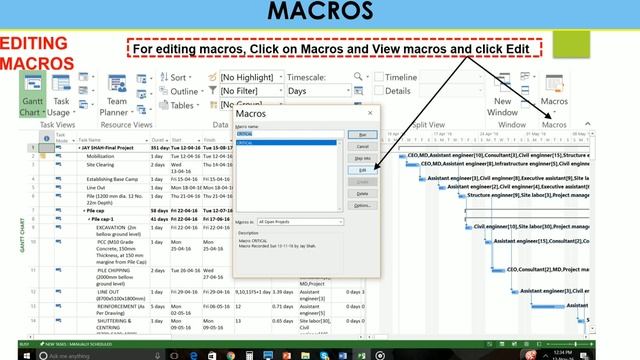Open Task View on the taskbar
Image resolution: width=640 pixels, height=360 pixels.
click(174, 356)
